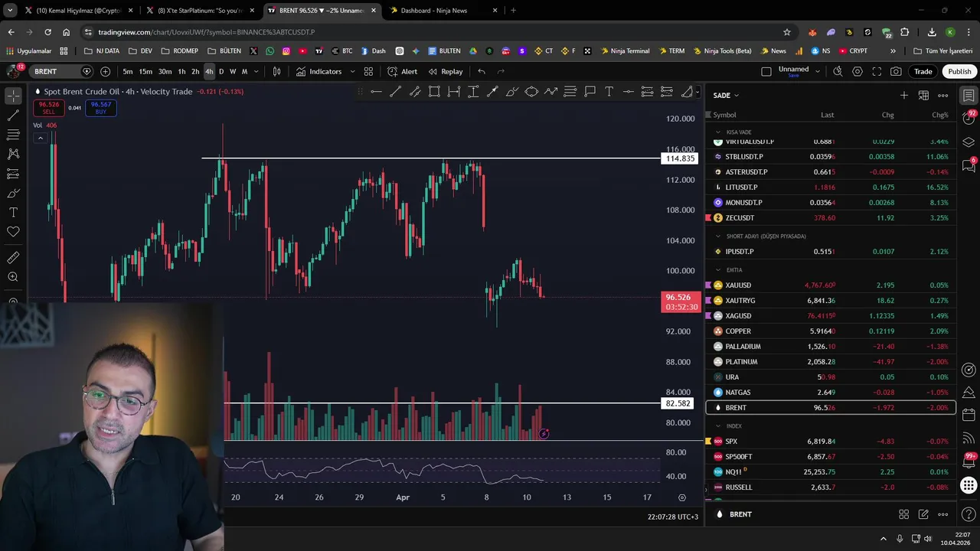Expand the Indicators favorites dropdown arrow
Viewport: 980px width, 551px height.
tap(352, 71)
